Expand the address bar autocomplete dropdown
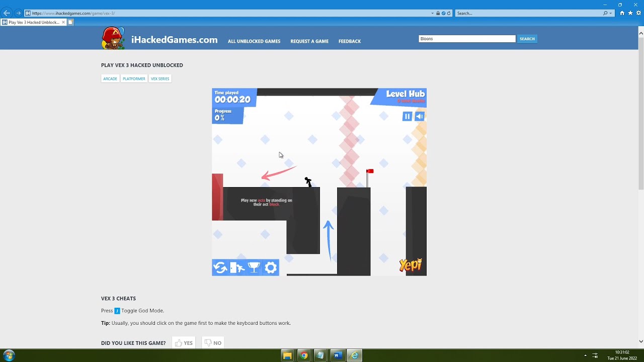This screenshot has width=644, height=362. [433, 13]
